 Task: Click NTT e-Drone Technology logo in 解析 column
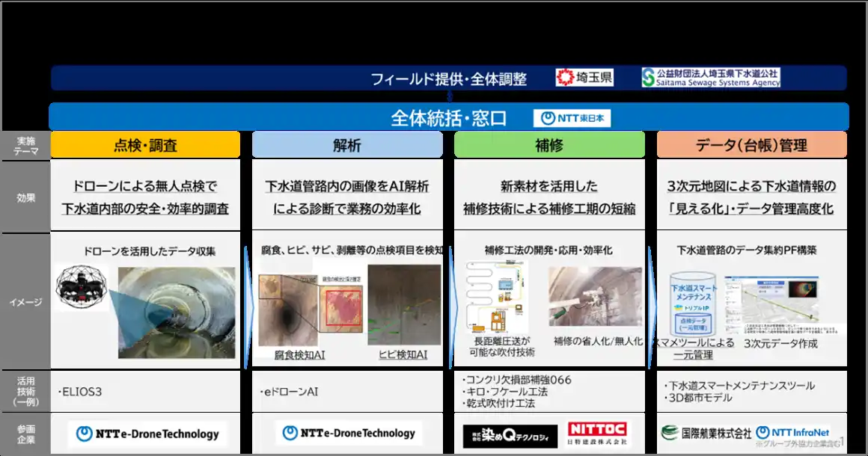click(x=349, y=433)
